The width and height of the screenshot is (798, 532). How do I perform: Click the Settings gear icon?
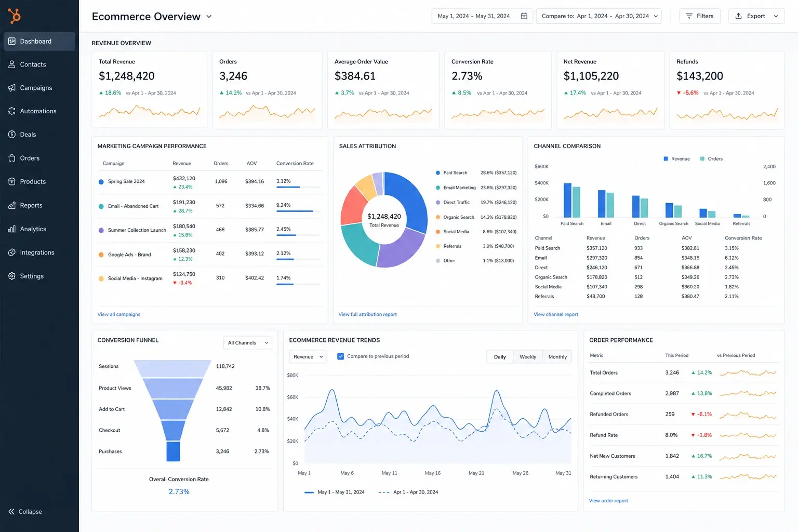pyautogui.click(x=12, y=276)
